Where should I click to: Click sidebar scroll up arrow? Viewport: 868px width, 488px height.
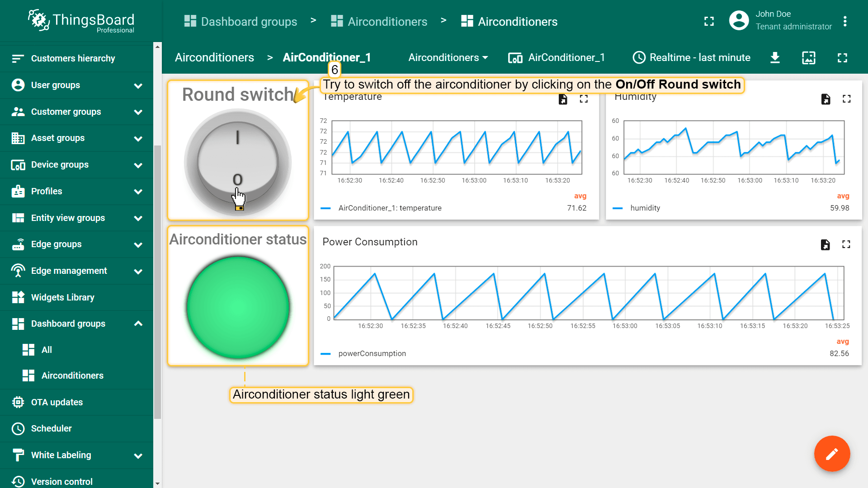157,47
